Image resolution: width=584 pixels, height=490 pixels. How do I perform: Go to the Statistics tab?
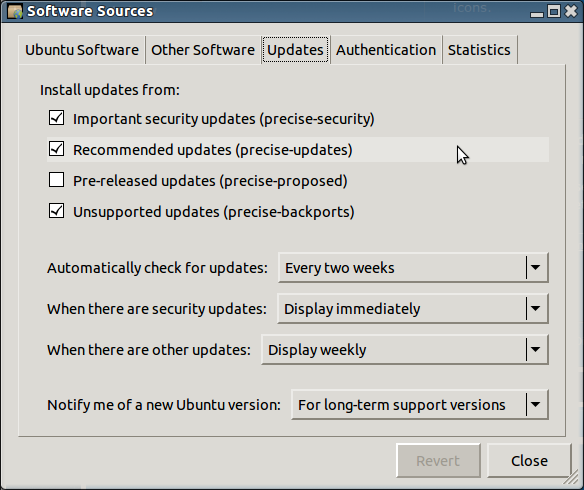click(479, 50)
